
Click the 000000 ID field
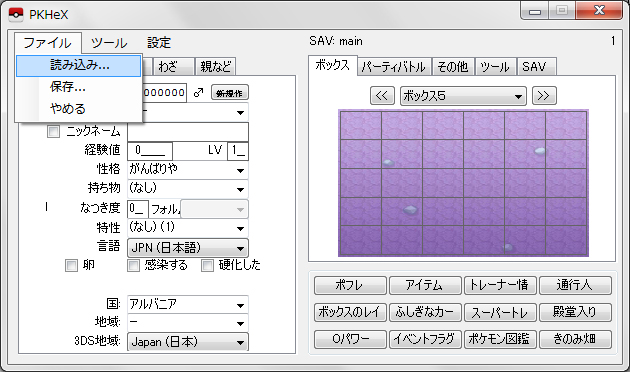tap(164, 93)
